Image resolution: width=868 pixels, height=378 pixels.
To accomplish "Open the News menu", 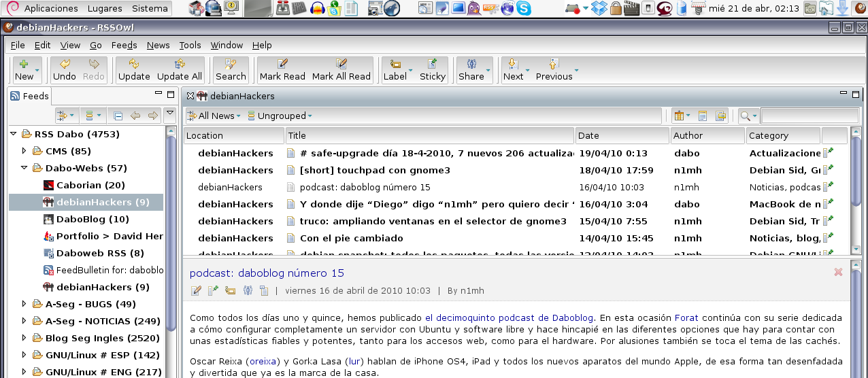I will coord(158,45).
